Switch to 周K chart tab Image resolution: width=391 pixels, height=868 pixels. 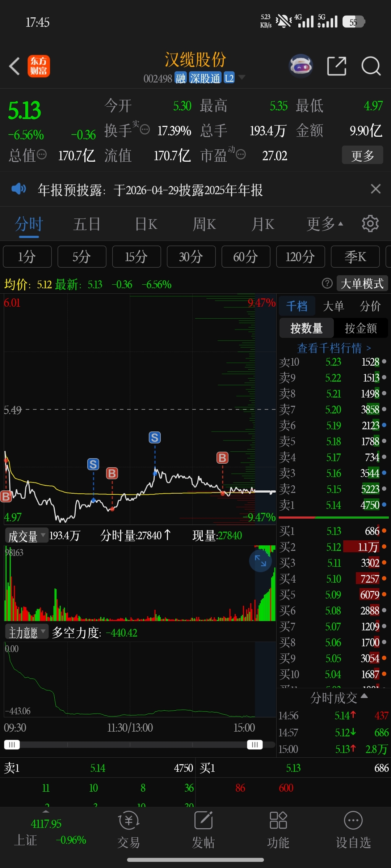tap(204, 224)
